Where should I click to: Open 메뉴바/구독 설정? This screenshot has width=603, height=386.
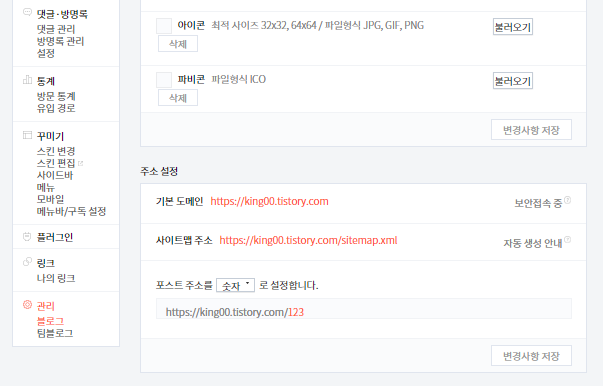[x=71, y=211]
